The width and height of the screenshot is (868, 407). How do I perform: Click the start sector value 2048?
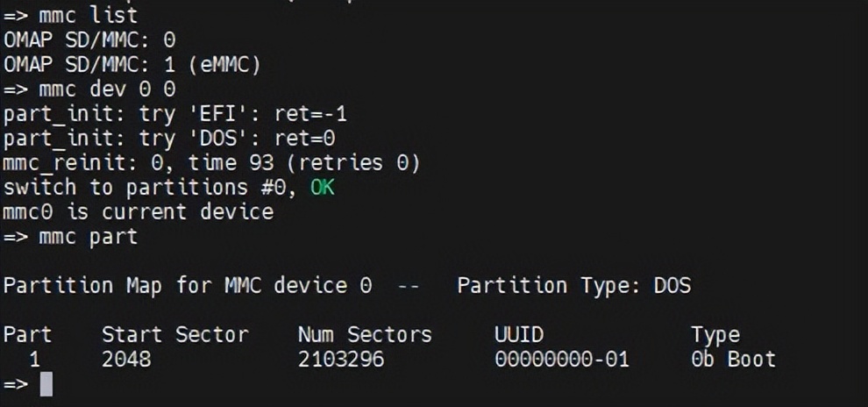tap(126, 359)
